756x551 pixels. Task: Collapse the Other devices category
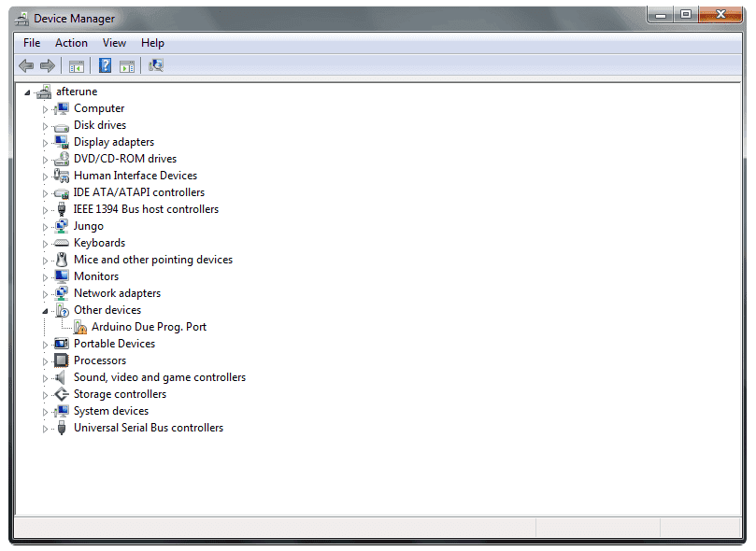(x=44, y=310)
